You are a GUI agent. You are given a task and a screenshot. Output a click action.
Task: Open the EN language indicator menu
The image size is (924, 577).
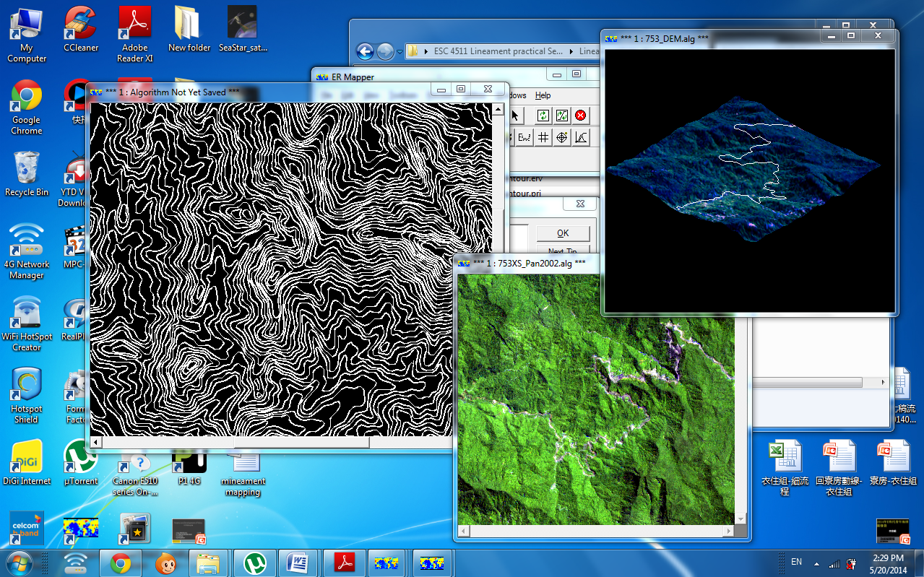pos(795,562)
